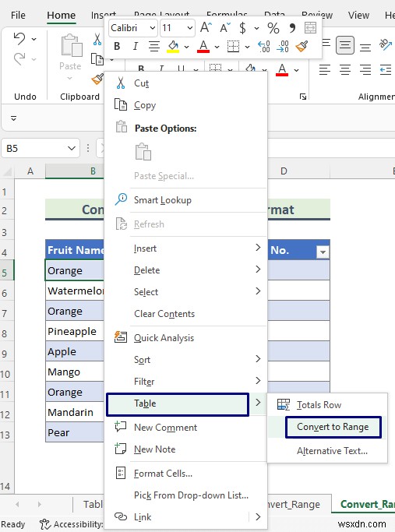The height and width of the screenshot is (532, 395).
Task: Click Orientation icon in Alignment group
Action: pos(386,44)
